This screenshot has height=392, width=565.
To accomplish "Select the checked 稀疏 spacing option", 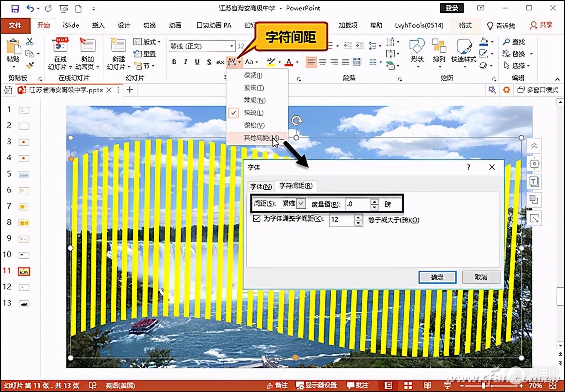I will click(x=253, y=113).
